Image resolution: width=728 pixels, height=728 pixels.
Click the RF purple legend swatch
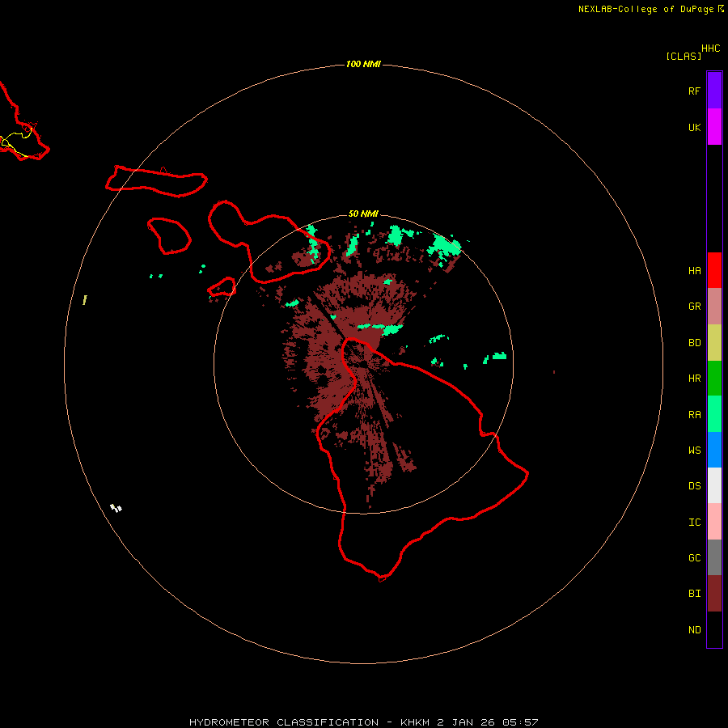click(x=714, y=91)
